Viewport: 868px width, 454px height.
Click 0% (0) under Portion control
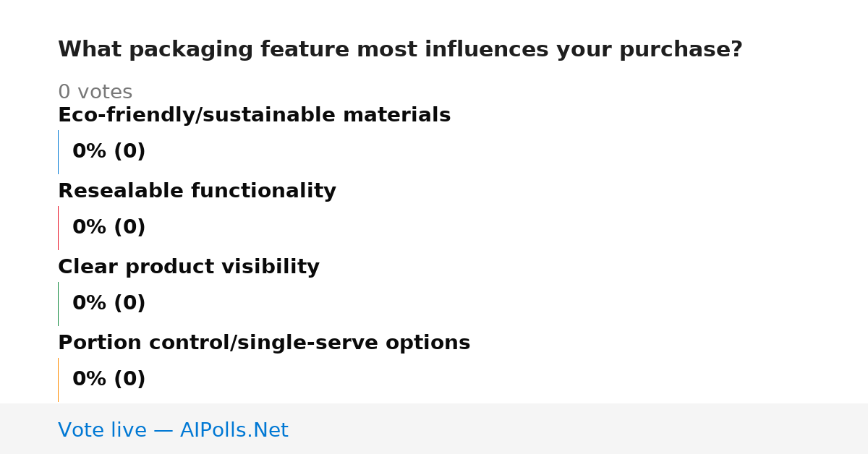pyautogui.click(x=109, y=380)
